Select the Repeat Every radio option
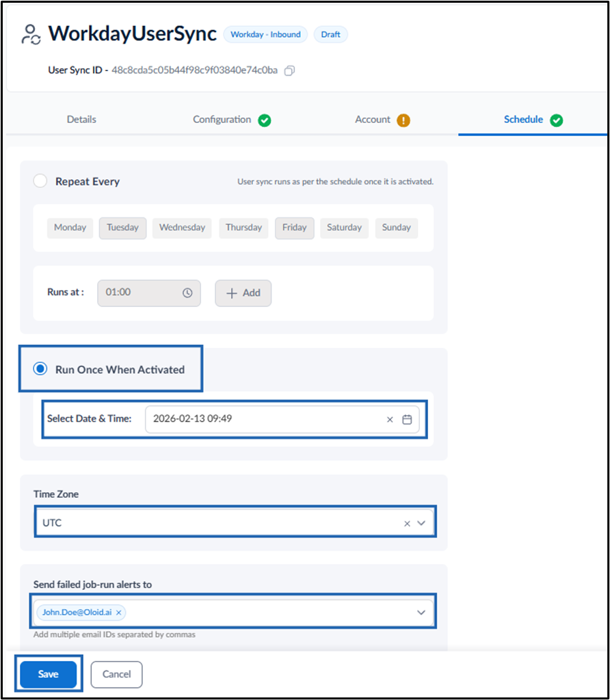This screenshot has height=700, width=610. [40, 181]
